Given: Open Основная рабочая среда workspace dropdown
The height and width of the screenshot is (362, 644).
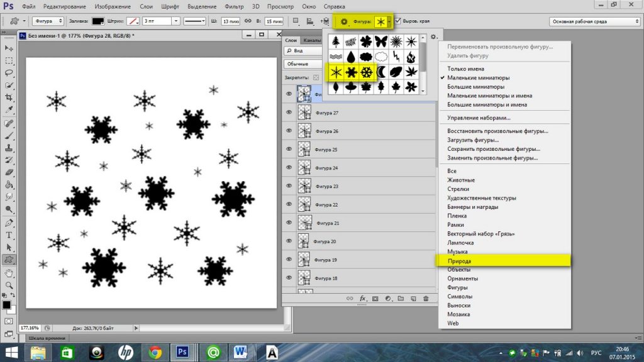Looking at the screenshot, I should (x=595, y=21).
